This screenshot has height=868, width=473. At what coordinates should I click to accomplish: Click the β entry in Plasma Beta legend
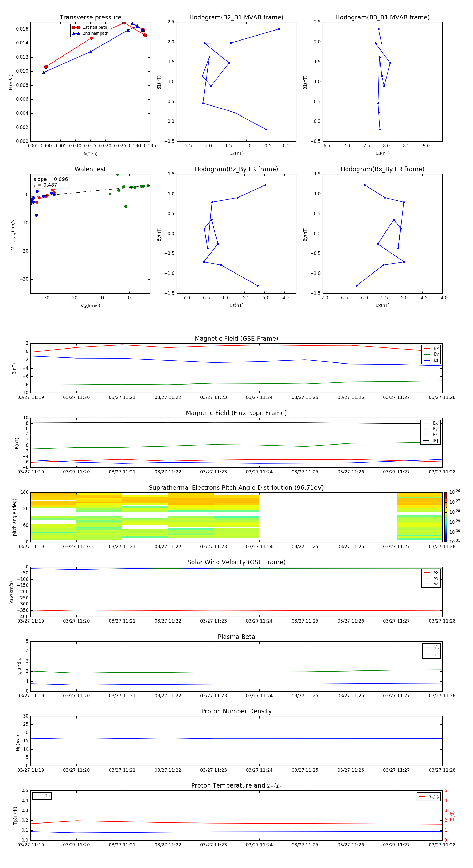[432, 654]
